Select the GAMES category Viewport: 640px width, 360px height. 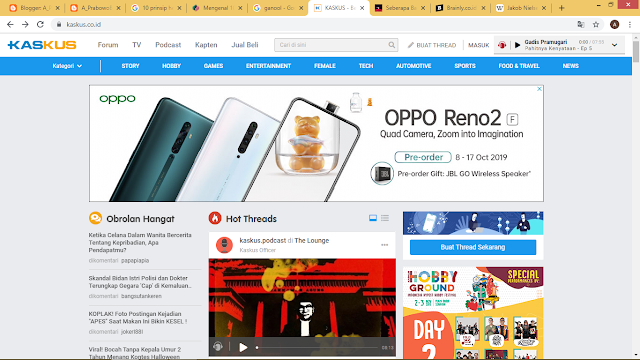213,66
